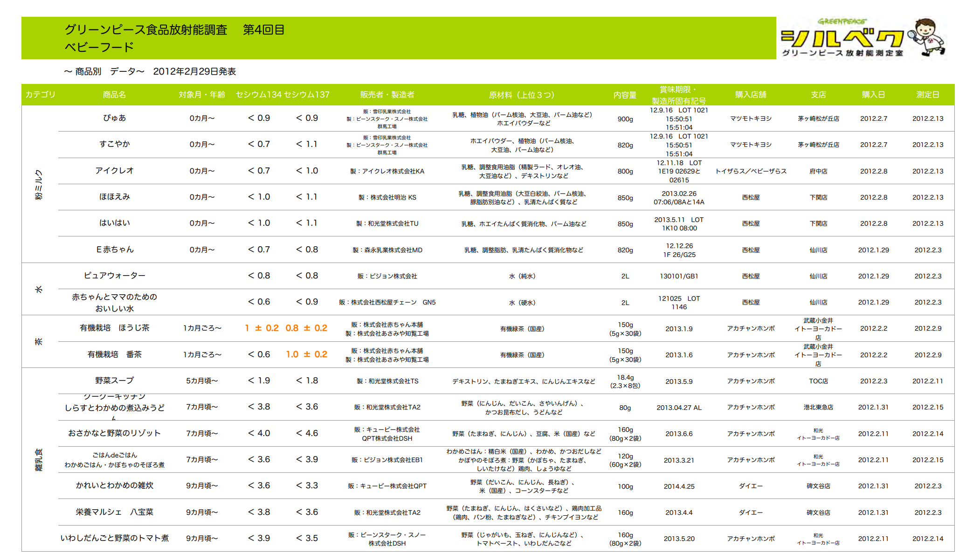
Task: Click the product name アイクレオ
Action: click(114, 171)
